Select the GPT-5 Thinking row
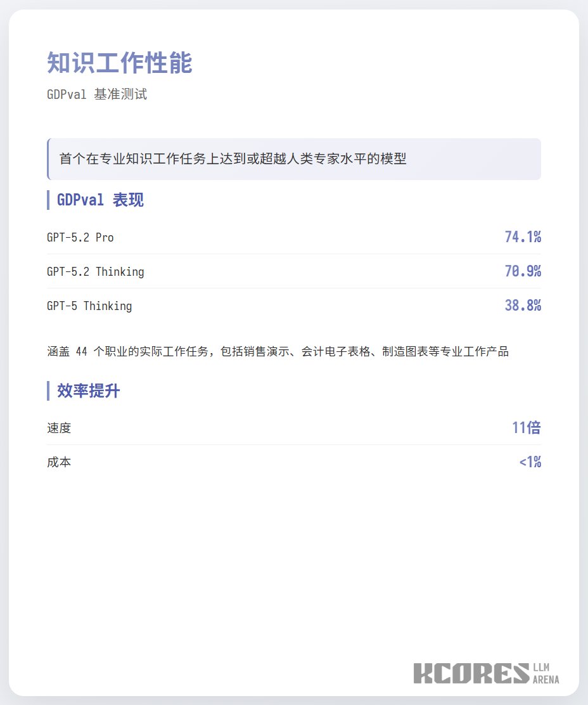Image resolution: width=588 pixels, height=705 pixels. 294,306
